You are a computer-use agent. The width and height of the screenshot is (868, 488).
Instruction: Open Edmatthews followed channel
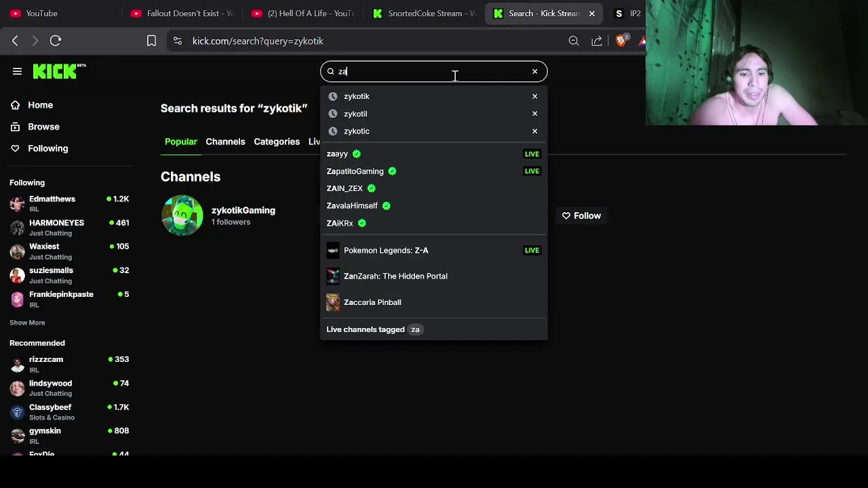click(68, 204)
